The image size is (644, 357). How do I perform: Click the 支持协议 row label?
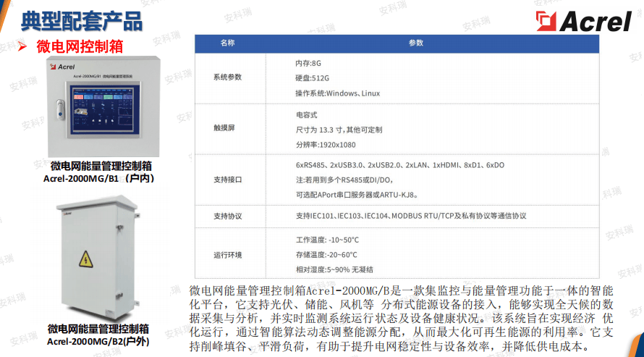(227, 216)
